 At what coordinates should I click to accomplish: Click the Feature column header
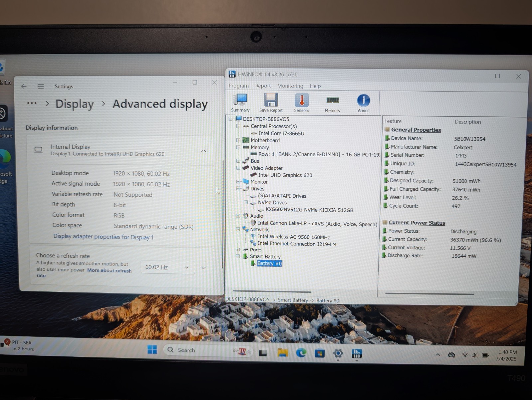(393, 121)
